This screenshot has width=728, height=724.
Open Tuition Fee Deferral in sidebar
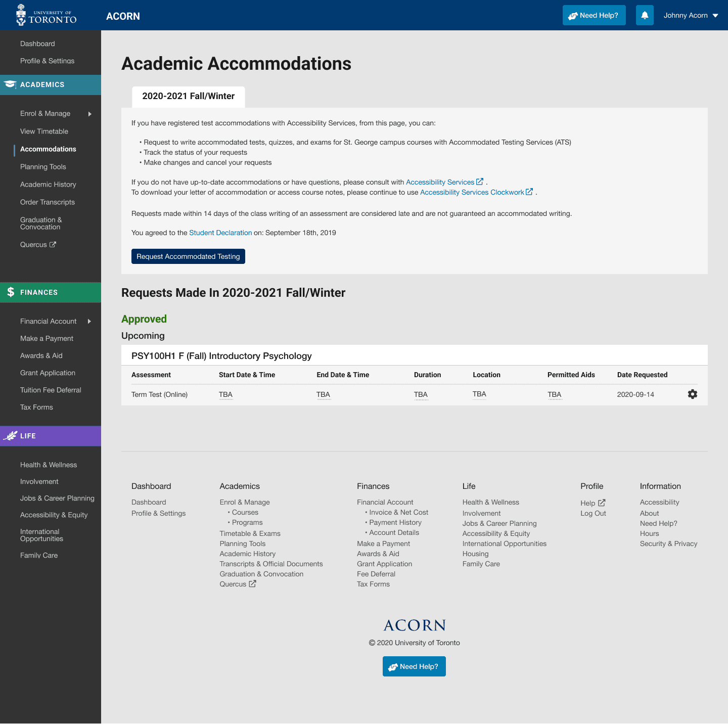click(51, 390)
